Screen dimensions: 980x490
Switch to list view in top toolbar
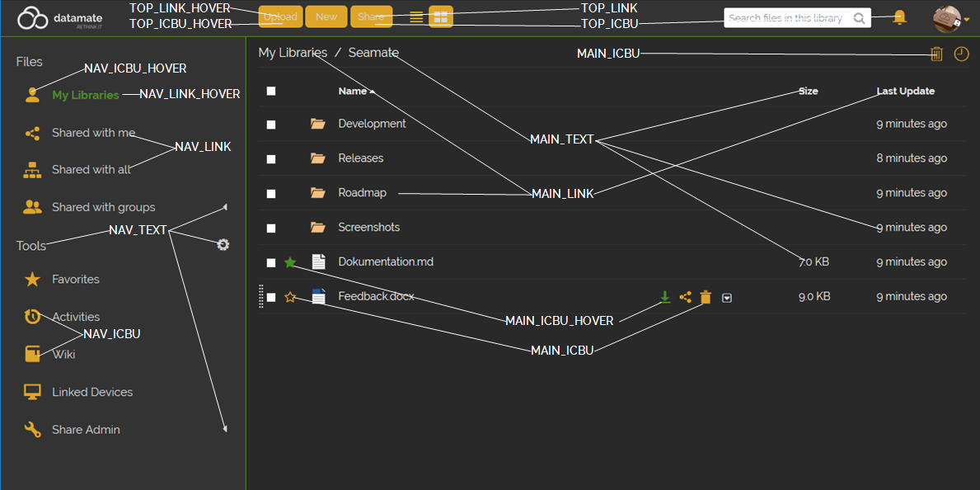(x=416, y=17)
